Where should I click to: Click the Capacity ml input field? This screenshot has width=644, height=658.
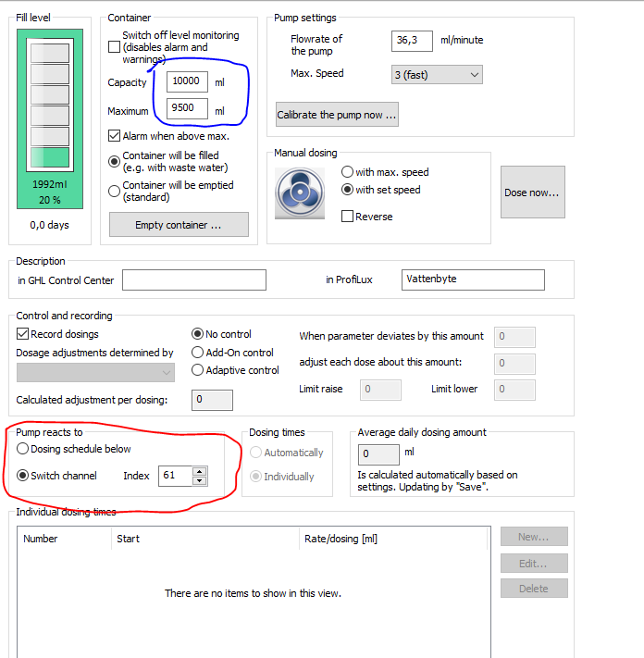187,81
